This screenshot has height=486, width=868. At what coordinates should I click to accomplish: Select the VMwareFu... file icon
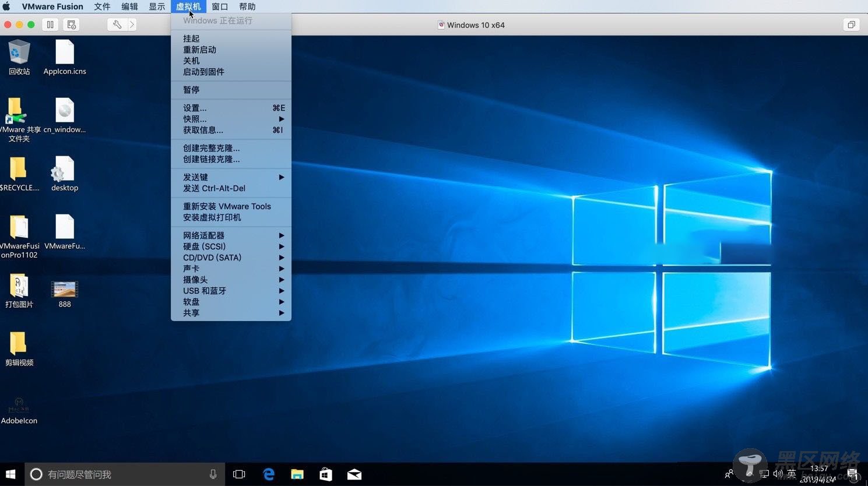65,232
